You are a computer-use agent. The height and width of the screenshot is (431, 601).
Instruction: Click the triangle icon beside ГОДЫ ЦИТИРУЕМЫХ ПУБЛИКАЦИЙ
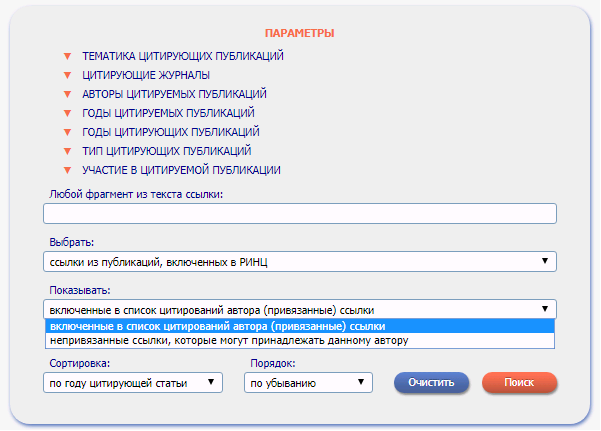point(68,113)
